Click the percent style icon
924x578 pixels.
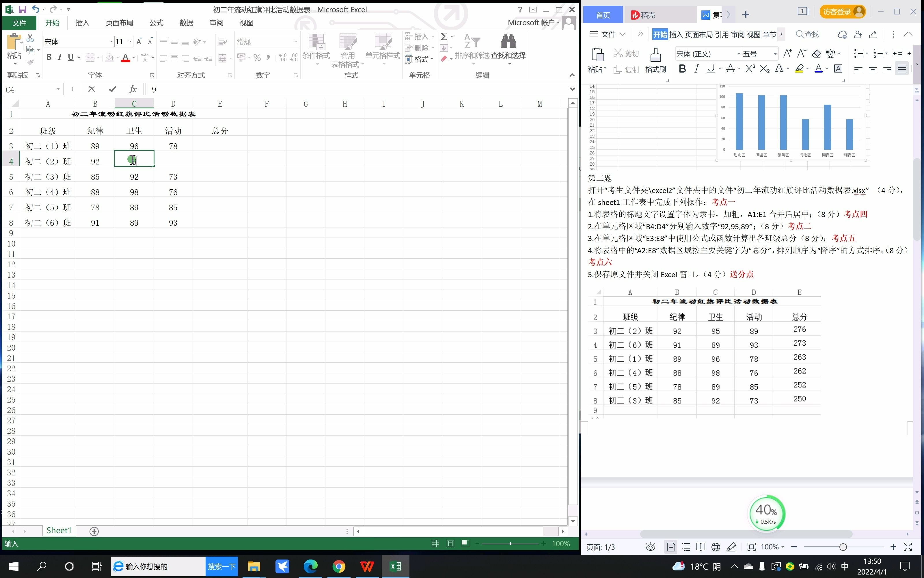click(257, 58)
